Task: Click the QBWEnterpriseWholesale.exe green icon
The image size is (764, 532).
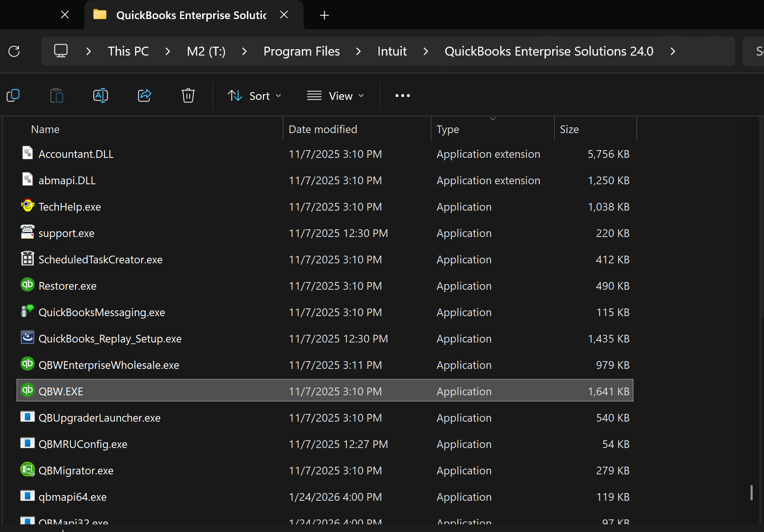Action: pos(28,364)
